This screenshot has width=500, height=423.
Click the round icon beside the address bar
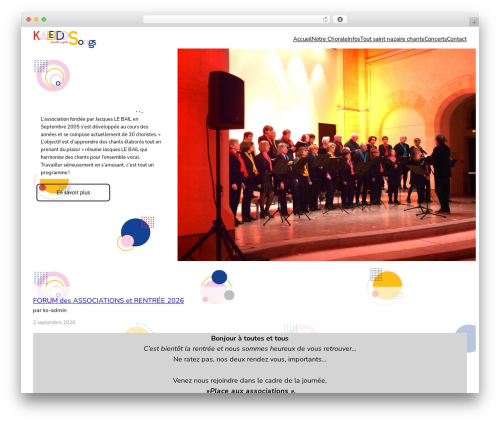pos(340,20)
